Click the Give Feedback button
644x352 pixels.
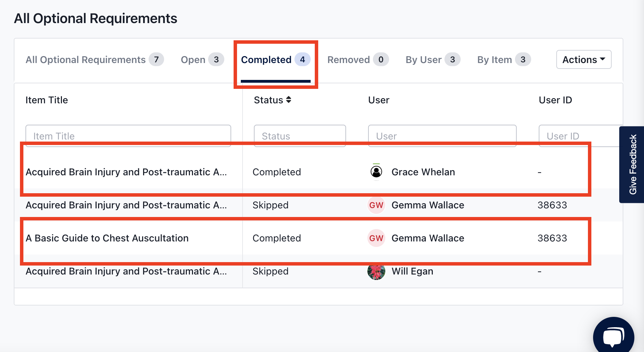(633, 165)
